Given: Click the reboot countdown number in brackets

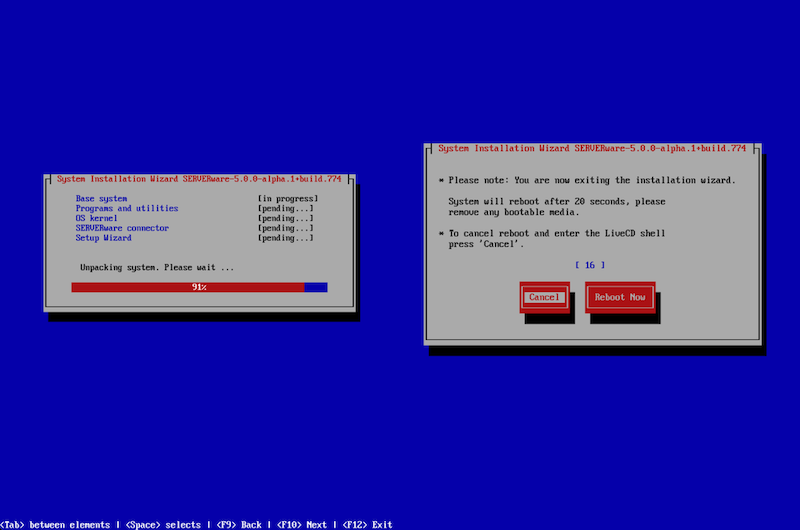Looking at the screenshot, I should [x=590, y=265].
